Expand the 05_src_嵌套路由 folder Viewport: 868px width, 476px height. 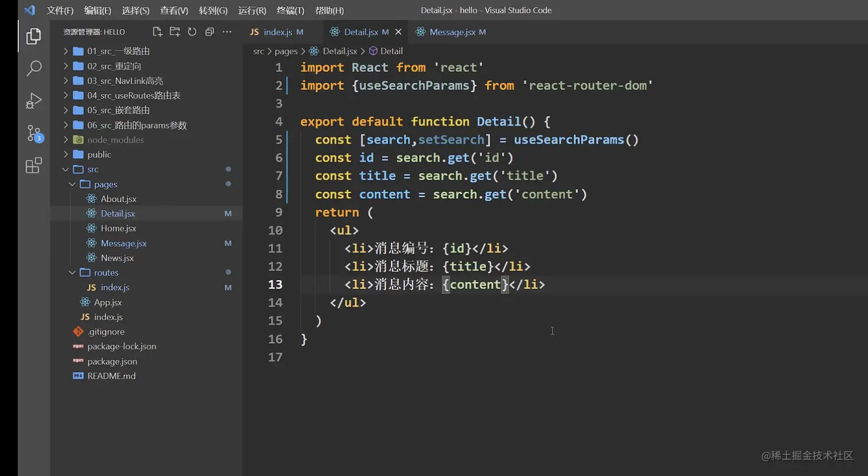(x=146, y=110)
